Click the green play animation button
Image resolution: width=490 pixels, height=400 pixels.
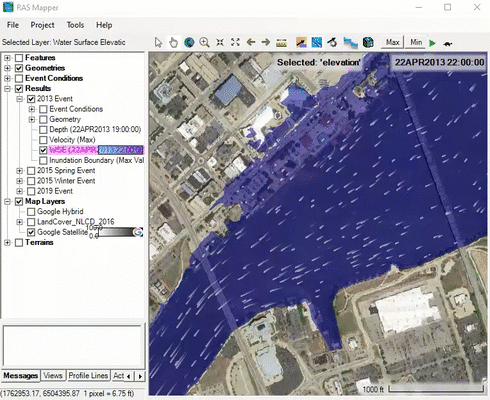[432, 43]
